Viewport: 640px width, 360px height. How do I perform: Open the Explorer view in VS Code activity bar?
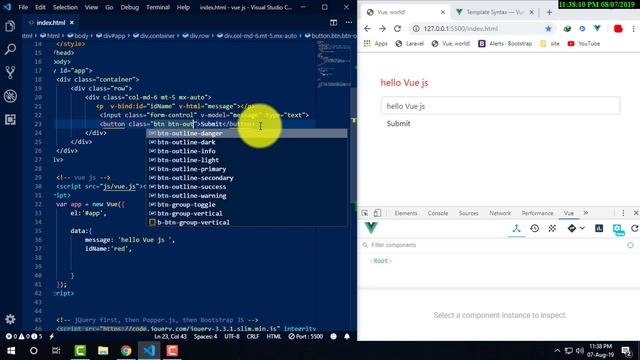click(x=10, y=26)
